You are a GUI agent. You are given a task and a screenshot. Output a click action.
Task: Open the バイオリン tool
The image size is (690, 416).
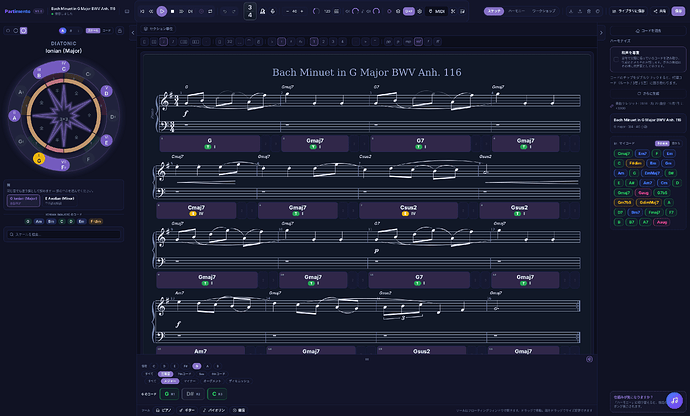(x=214, y=410)
